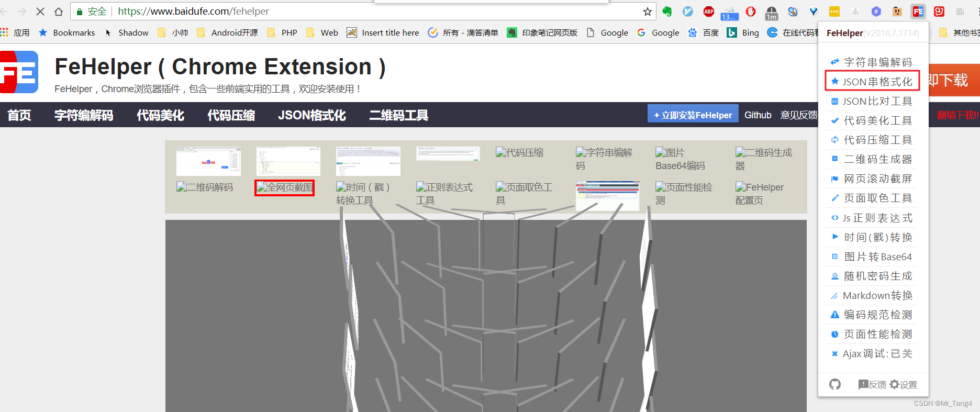Click the yellow password dots extension icon
The image size is (980, 412).
pos(834,12)
